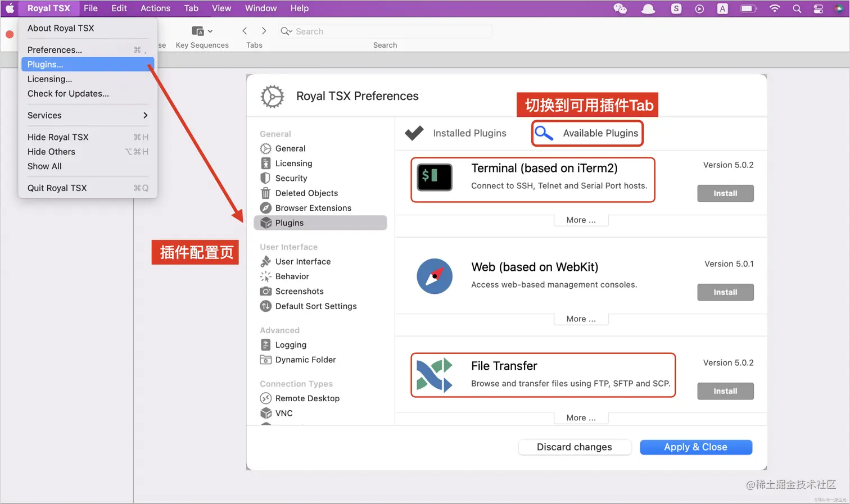Open Logging settings under Advanced
Viewport: 850px width, 504px height.
point(290,344)
